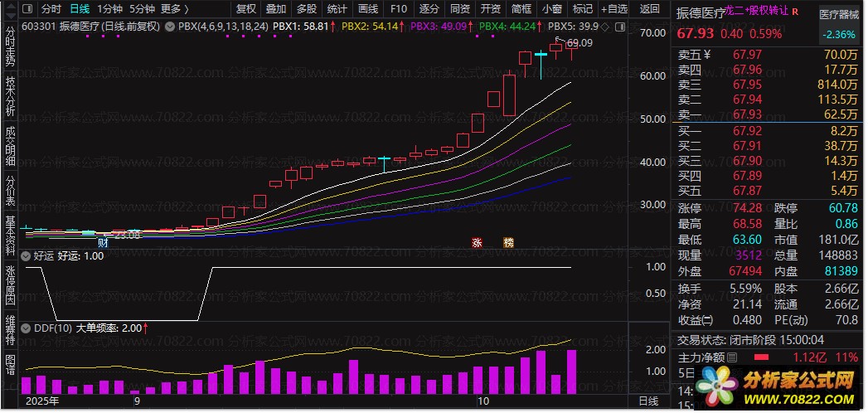Click the 涨 badge under the candlesticks
This screenshot has height=413, width=868.
(x=478, y=242)
